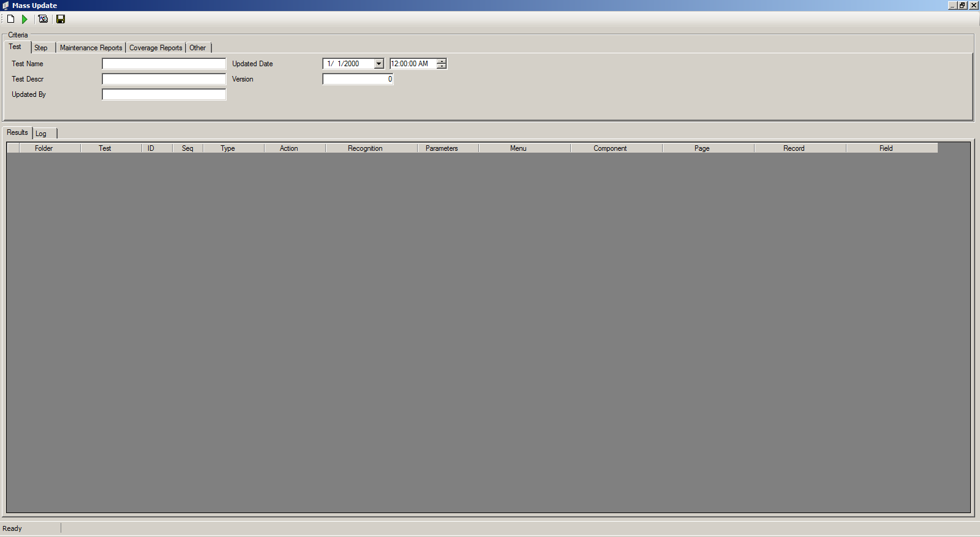
Task: Open the Maintenance Reports tab
Action: click(x=91, y=48)
